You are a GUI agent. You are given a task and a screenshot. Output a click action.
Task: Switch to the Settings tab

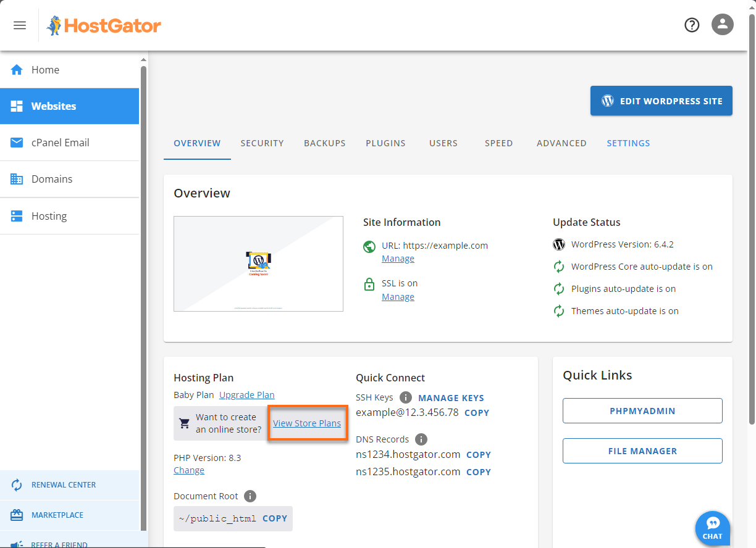click(628, 143)
